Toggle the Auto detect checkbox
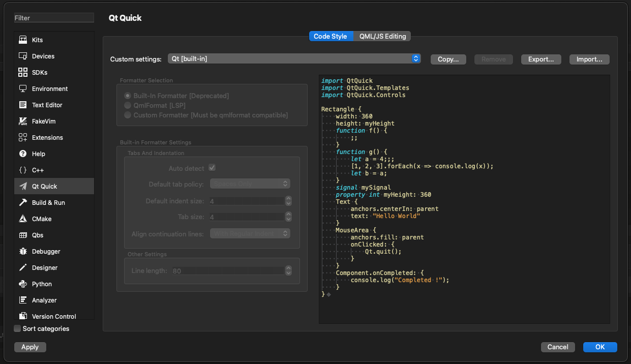 212,168
